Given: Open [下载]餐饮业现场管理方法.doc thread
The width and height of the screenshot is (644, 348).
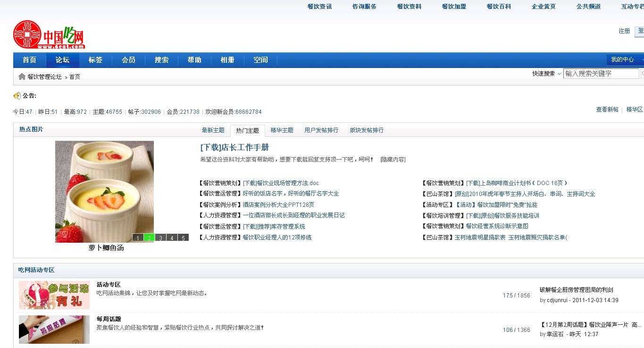Looking at the screenshot, I should pyautogui.click(x=281, y=183).
